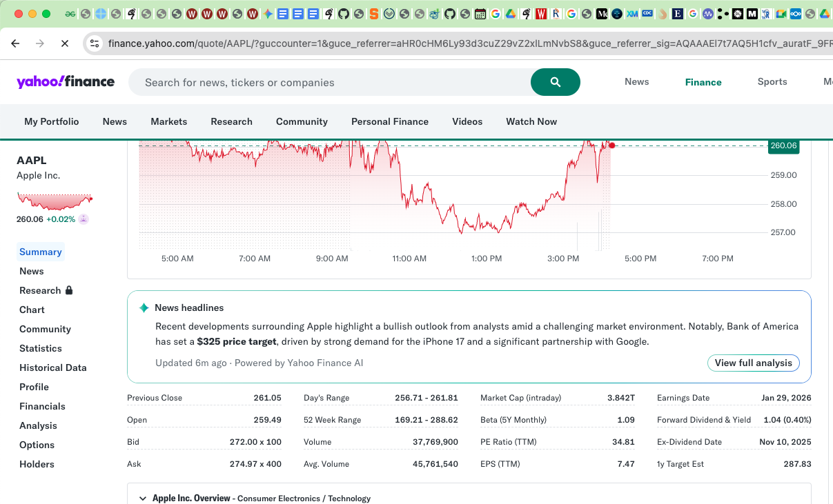
Task: Select Historical Data in the sidebar
Action: pos(53,367)
